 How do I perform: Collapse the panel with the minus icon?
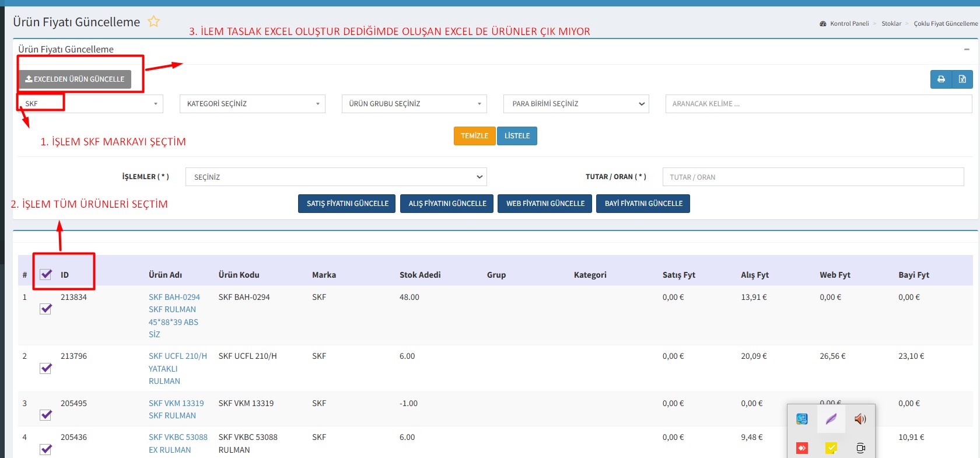967,50
